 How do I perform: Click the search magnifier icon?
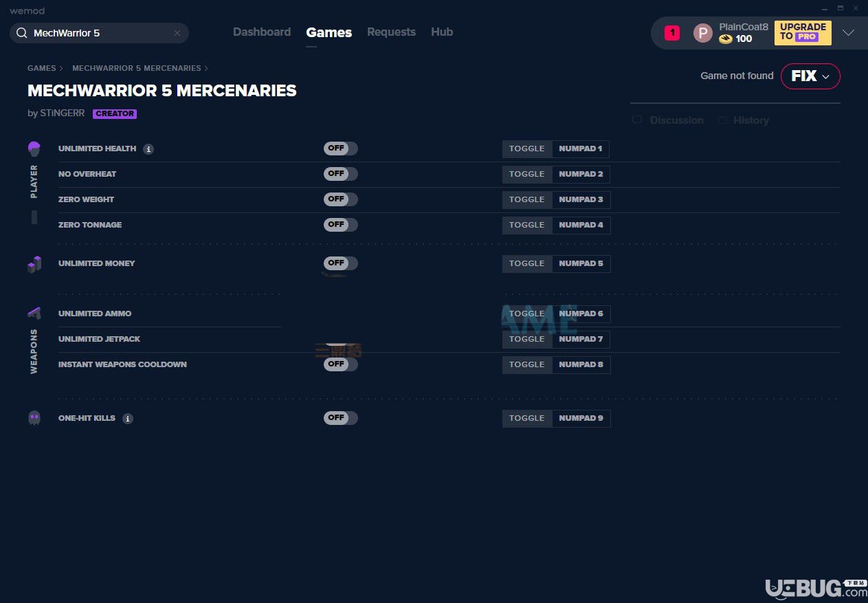(x=21, y=33)
